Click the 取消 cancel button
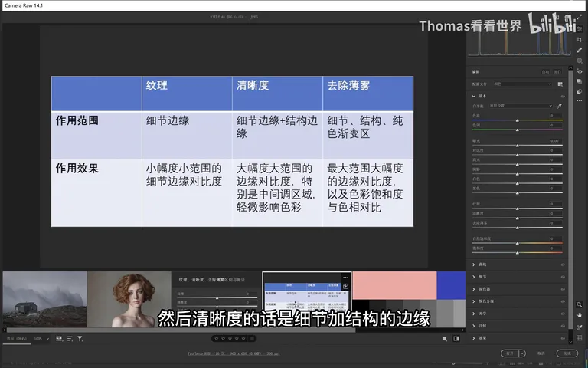 (x=541, y=353)
